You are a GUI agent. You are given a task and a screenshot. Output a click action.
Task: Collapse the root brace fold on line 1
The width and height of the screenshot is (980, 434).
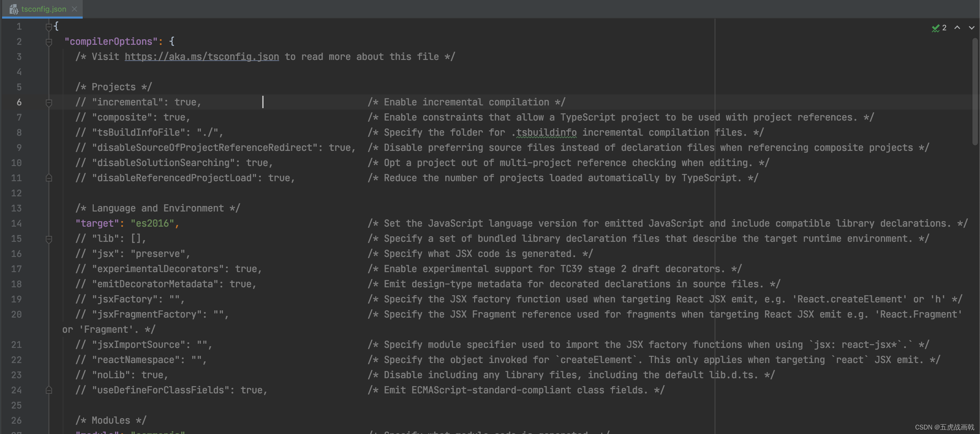[x=49, y=27]
